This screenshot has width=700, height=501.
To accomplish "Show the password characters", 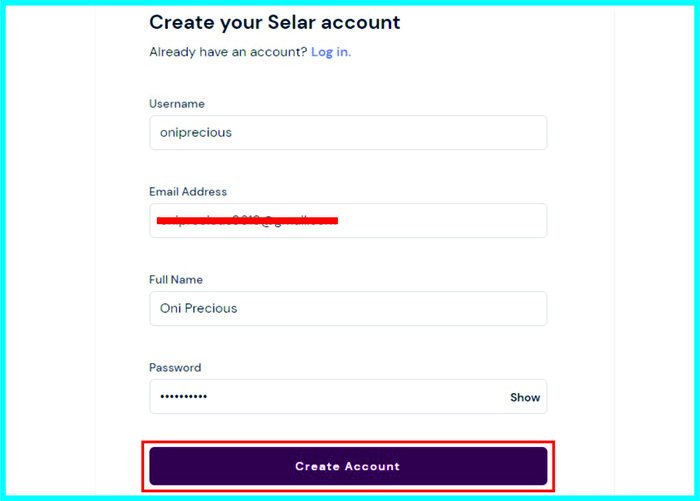I will click(525, 397).
